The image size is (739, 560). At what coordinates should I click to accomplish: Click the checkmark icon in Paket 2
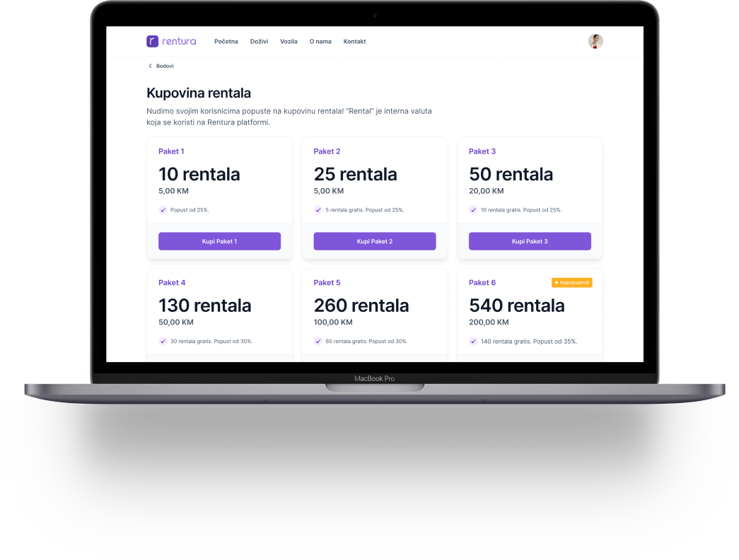tap(318, 210)
